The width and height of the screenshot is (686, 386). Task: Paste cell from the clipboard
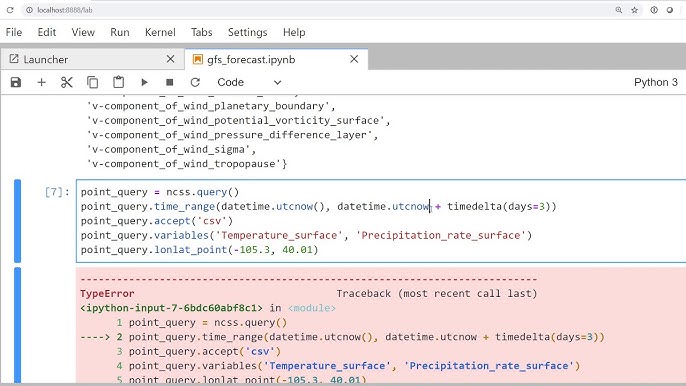point(119,82)
